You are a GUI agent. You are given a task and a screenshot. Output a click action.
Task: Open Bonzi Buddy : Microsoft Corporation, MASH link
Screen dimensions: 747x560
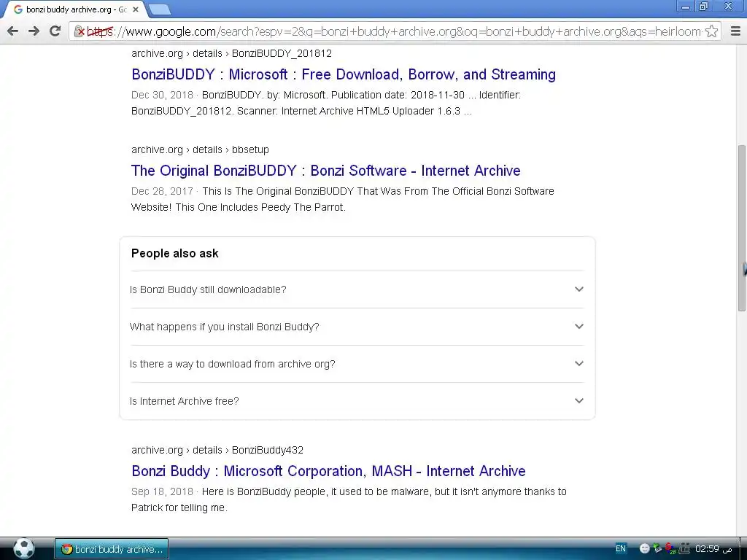click(328, 471)
